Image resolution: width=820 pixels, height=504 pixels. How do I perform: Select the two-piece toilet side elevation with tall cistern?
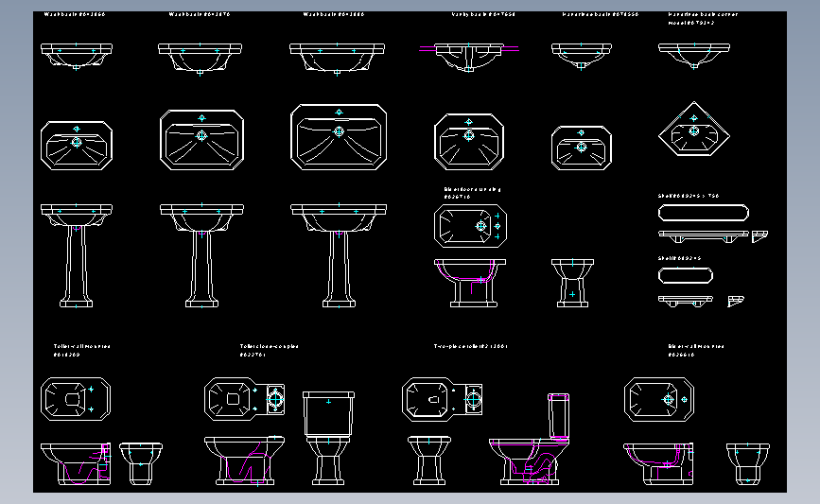pyautogui.click(x=530, y=439)
